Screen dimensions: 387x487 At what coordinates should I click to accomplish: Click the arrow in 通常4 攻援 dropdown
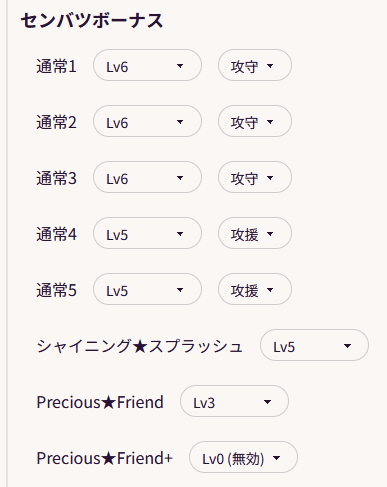(x=270, y=234)
